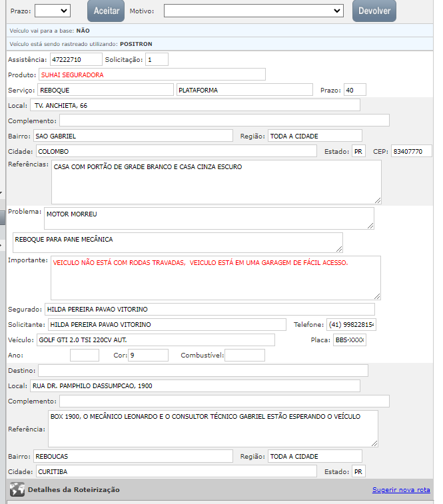Focus the empty Ano field
Screen dimensions: 443x504
[84, 356]
